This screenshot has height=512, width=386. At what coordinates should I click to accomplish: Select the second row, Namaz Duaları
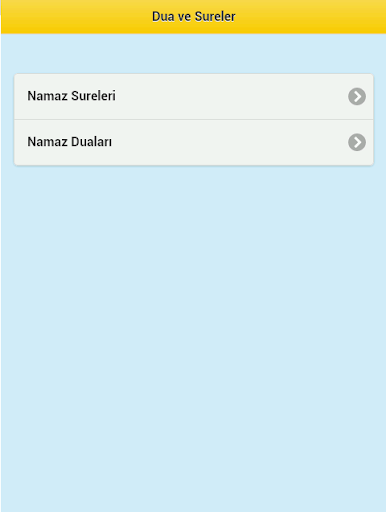[x=194, y=142]
